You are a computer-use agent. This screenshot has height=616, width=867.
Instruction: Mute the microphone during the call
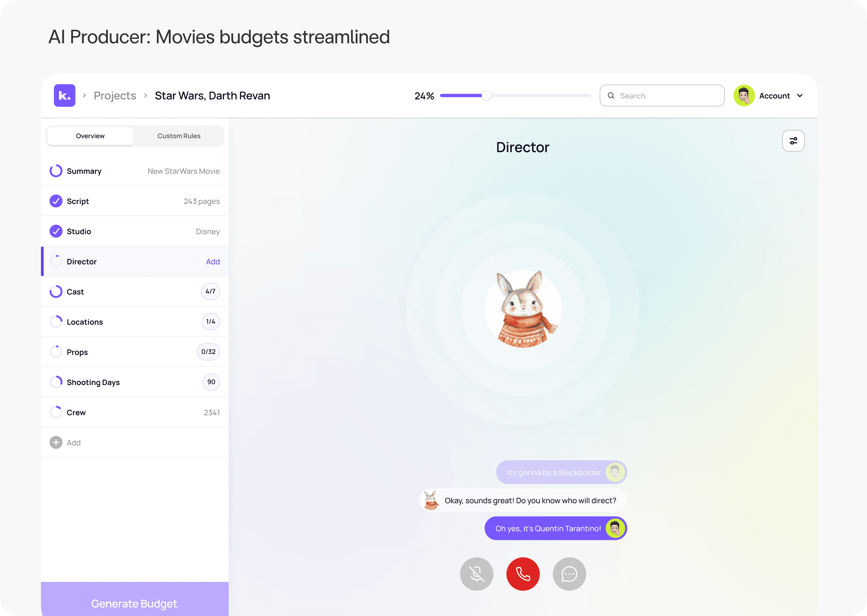[476, 574]
